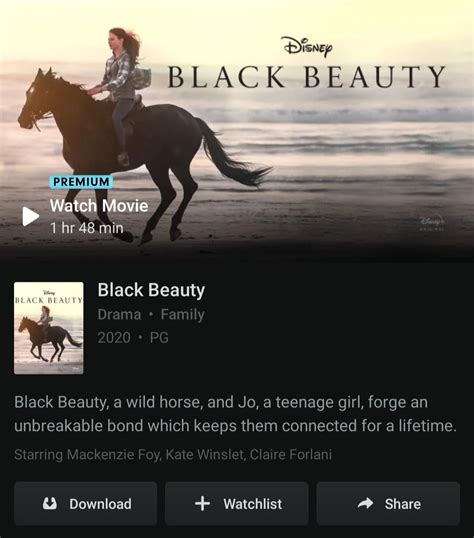Add the movie via Watchlist label
Image resolution: width=474 pixels, height=538 pixels.
(253, 504)
